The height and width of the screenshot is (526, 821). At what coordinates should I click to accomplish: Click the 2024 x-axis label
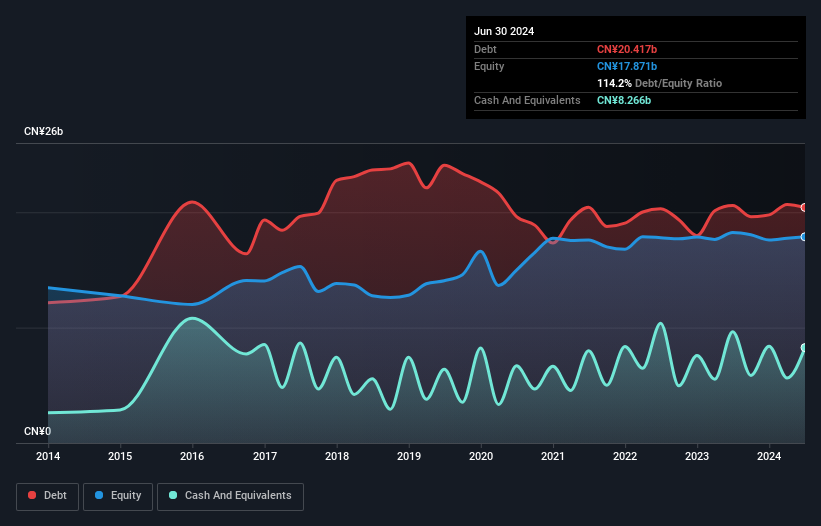[769, 456]
